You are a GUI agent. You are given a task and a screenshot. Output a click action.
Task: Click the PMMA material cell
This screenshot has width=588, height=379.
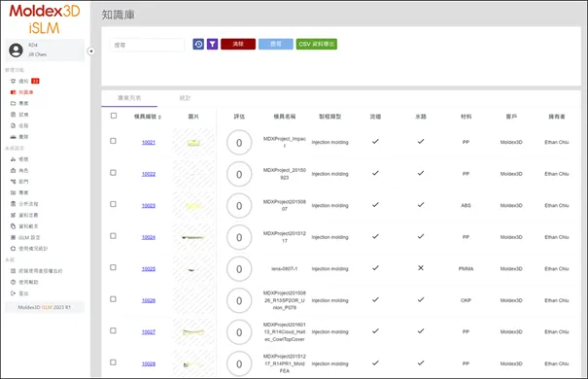click(x=466, y=269)
